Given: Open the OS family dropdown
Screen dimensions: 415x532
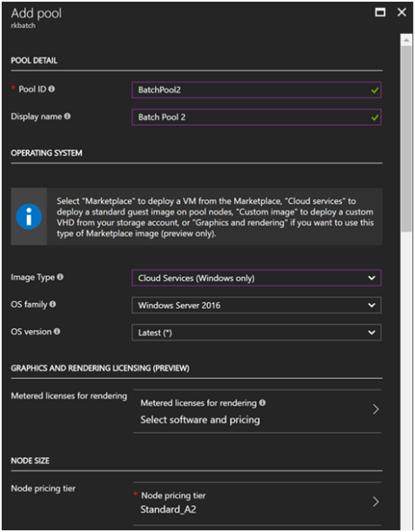Looking at the screenshot, I should pyautogui.click(x=257, y=305).
